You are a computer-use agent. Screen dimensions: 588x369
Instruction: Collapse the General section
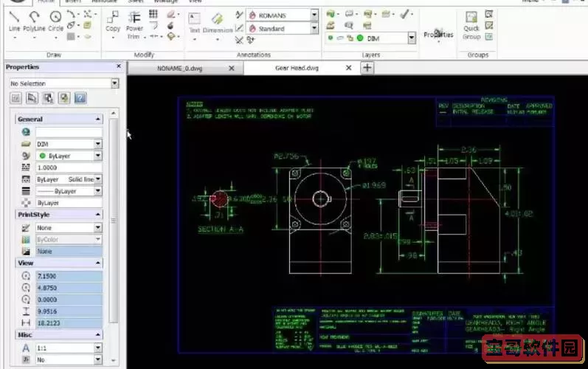tap(98, 119)
